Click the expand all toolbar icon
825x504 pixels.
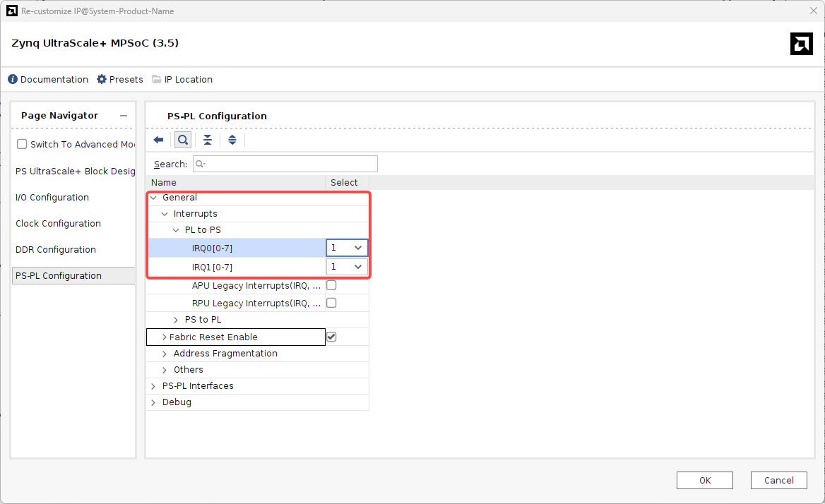coord(232,140)
